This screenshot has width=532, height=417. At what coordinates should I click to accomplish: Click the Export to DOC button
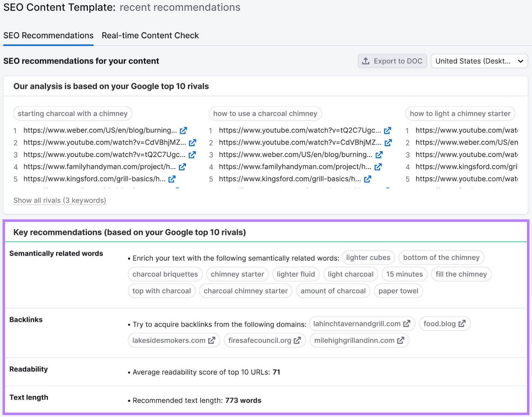pos(392,61)
